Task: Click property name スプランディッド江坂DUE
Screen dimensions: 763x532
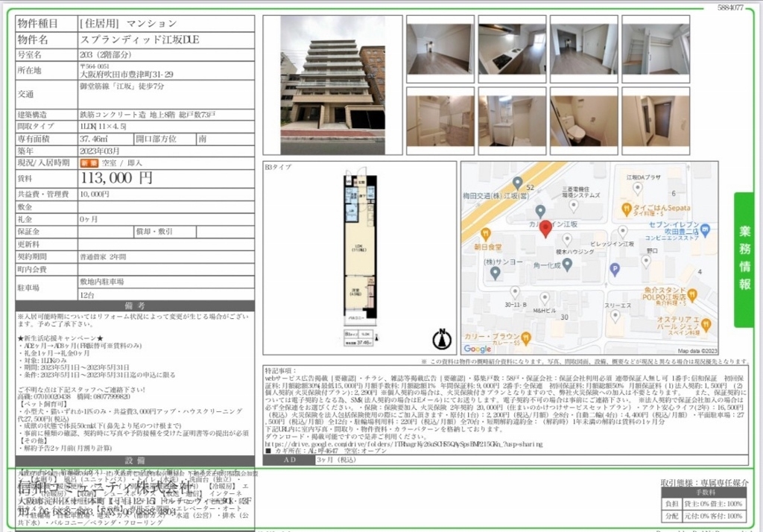Action: click(x=139, y=39)
